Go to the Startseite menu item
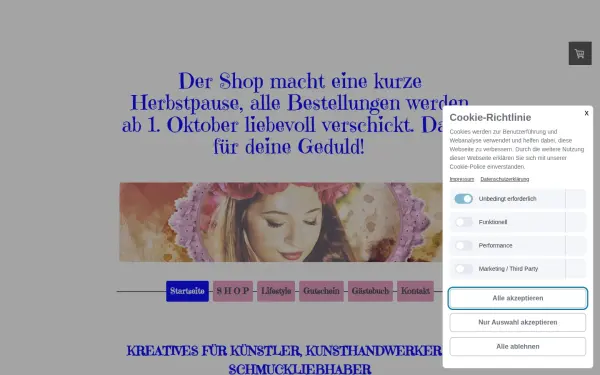The height and width of the screenshot is (375, 600). point(187,291)
